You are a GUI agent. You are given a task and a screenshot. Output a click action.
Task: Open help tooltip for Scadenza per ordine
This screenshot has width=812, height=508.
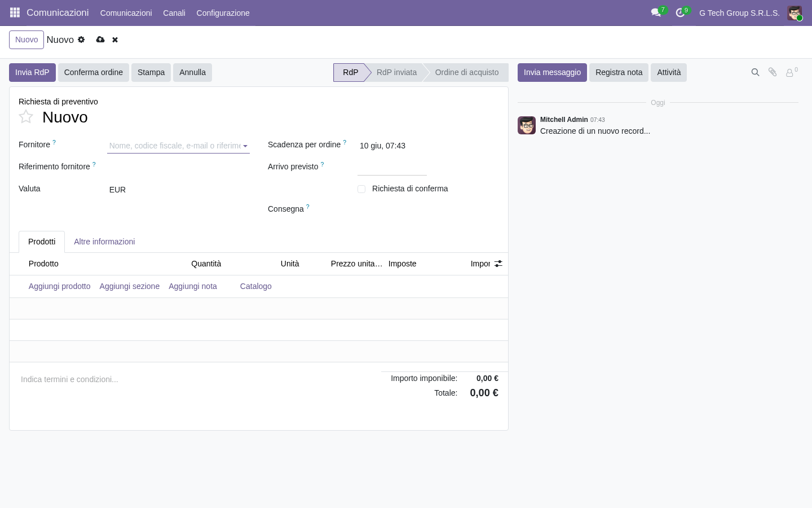[x=345, y=142]
